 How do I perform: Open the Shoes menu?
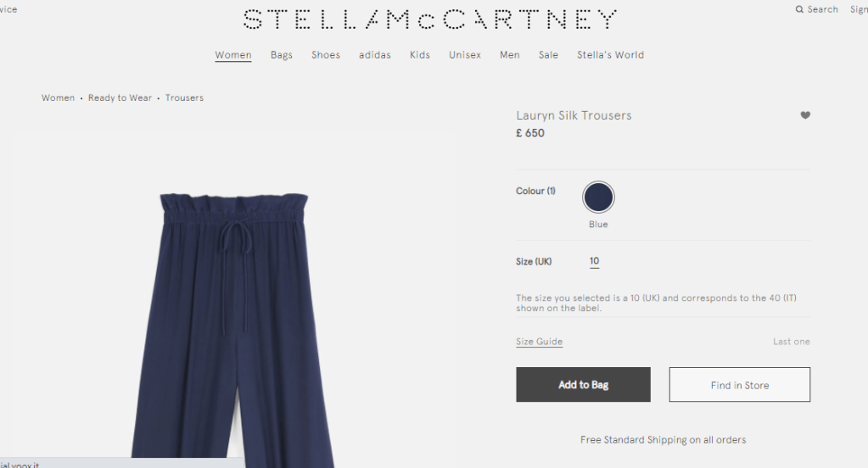326,55
